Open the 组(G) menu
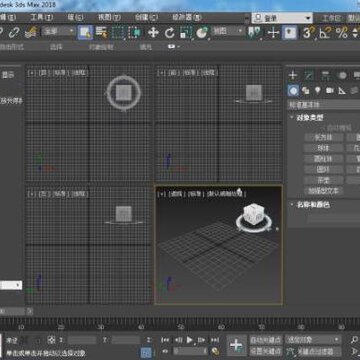Screen dimensions: 360x360 tap(75, 17)
